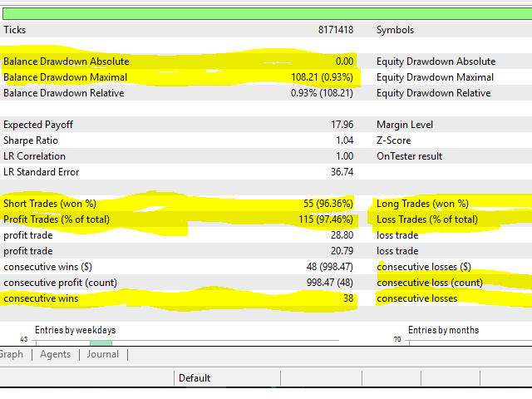Click Equity Drawdown Maximal label

pos(435,77)
